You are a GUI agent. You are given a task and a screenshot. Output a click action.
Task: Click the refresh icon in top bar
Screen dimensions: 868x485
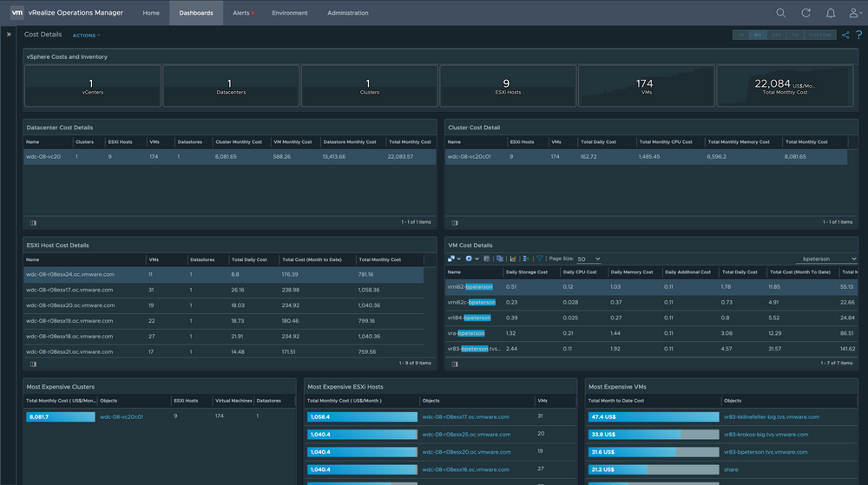click(x=806, y=13)
